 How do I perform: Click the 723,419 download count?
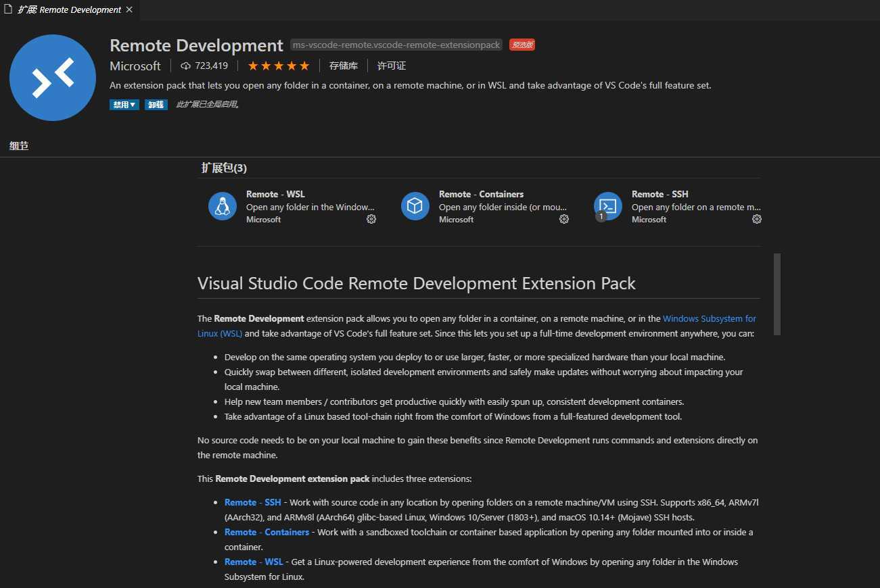tap(212, 66)
